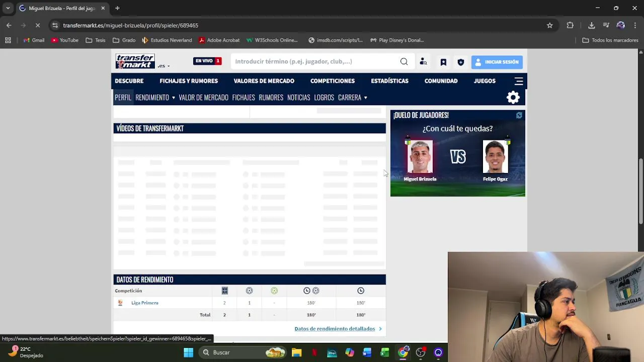Screen dimensions: 644x362
Task: Close the Miguel Brizuela tab
Action: pyautogui.click(x=103, y=8)
